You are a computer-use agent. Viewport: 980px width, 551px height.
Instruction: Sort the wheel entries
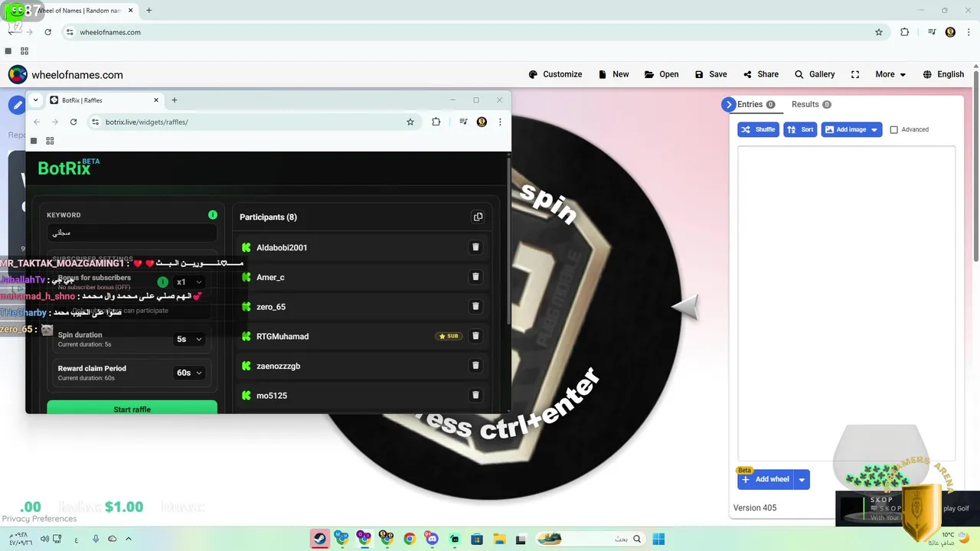(x=800, y=129)
